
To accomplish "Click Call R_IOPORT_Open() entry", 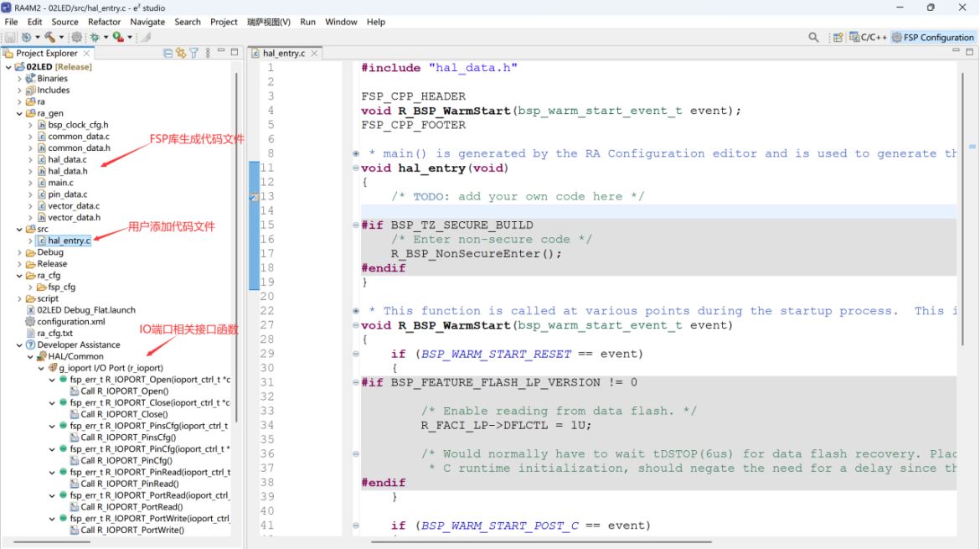I will (x=124, y=391).
